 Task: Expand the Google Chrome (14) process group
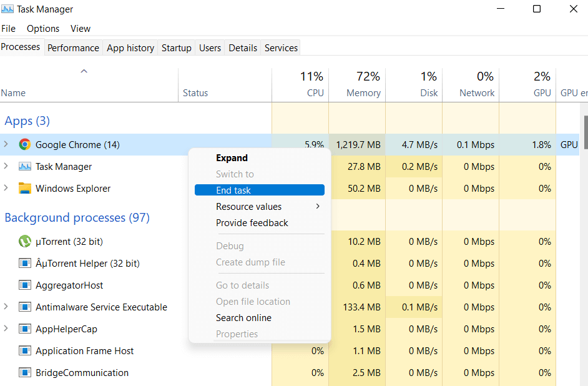(6, 144)
